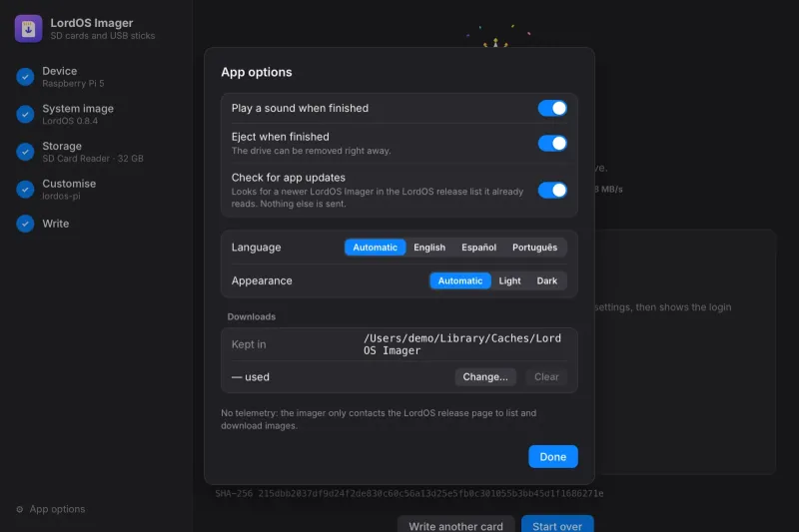Click the Appearance row label
Viewport: 799px width, 532px height.
coord(262,281)
